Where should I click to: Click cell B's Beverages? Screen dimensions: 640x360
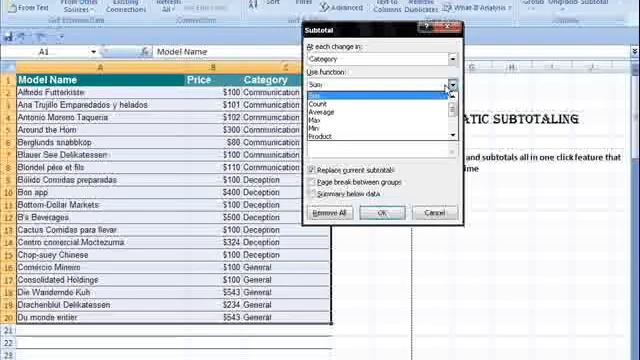pos(100,217)
